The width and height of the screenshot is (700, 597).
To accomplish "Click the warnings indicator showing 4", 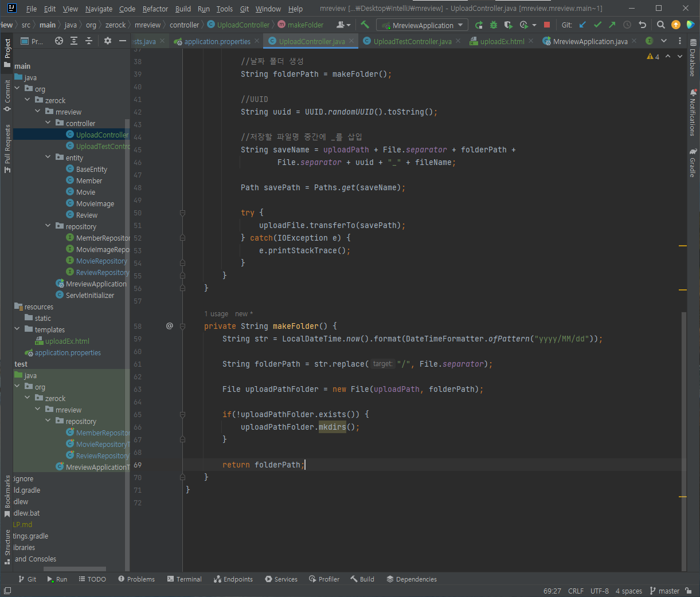I will click(x=653, y=56).
